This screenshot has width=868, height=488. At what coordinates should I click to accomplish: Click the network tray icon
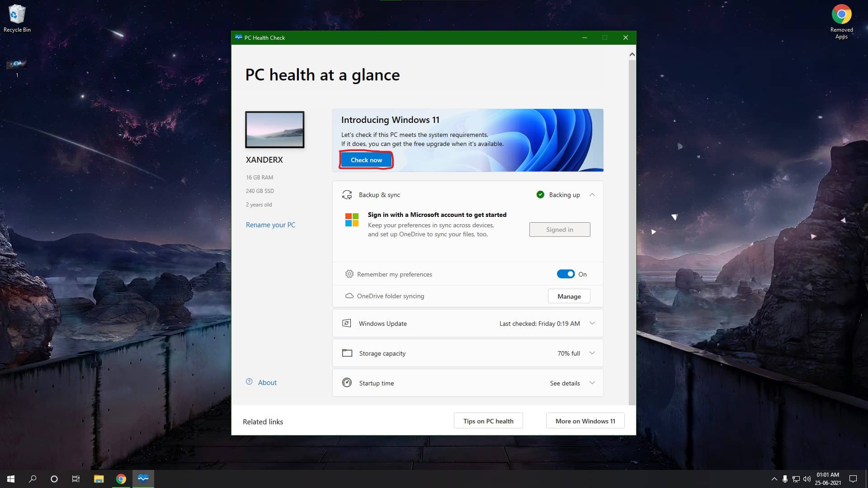click(796, 479)
